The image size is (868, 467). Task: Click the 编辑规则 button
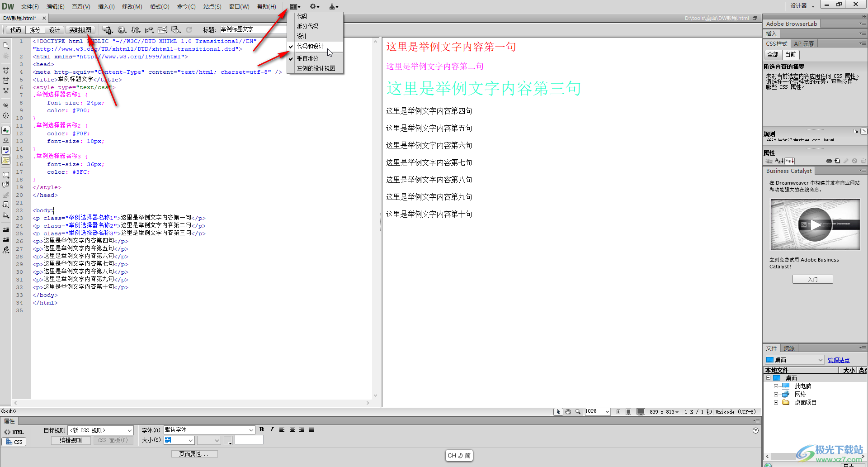[x=71, y=440]
